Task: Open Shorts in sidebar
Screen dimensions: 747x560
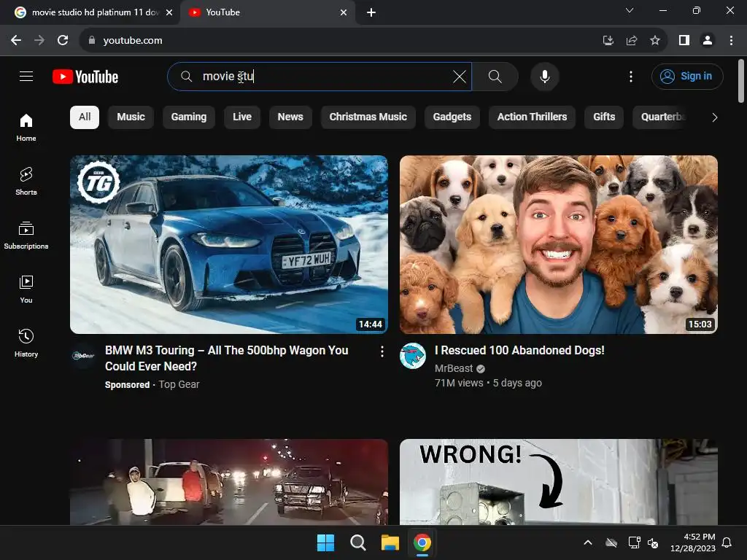Action: pyautogui.click(x=26, y=182)
